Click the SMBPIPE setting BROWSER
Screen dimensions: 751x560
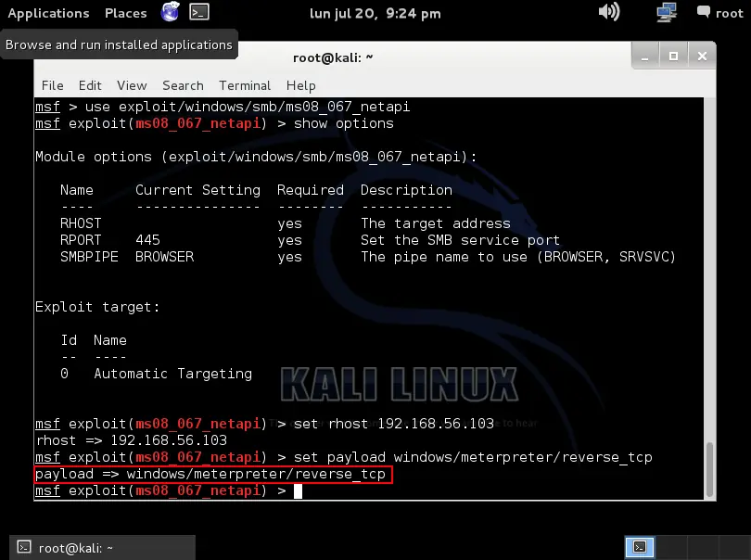coord(164,257)
